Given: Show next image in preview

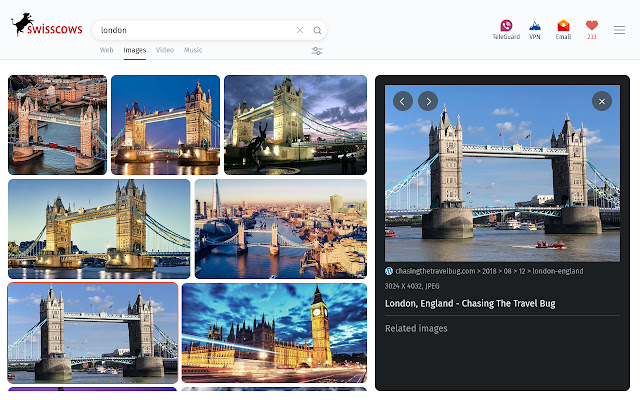Looking at the screenshot, I should tap(428, 101).
